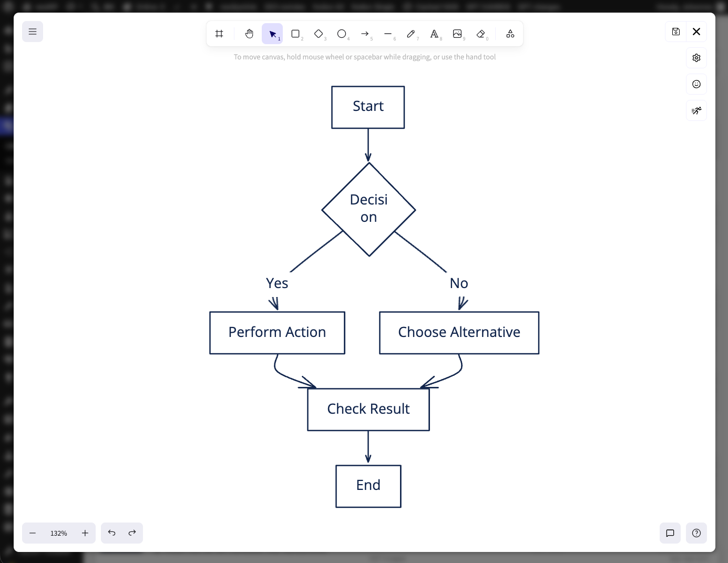728x563 pixels.
Task: Pick the Line drawing tool
Action: [x=388, y=34]
